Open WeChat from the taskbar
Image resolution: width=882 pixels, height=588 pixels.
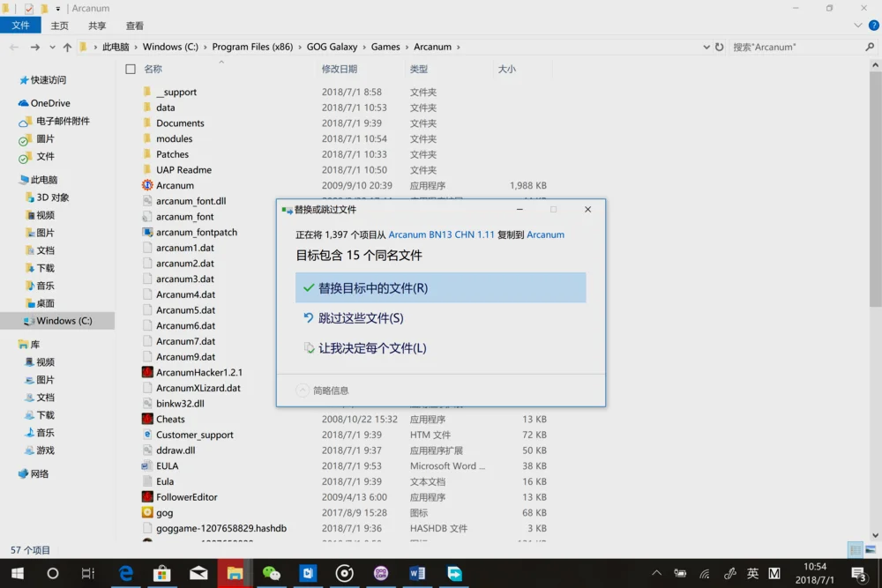point(271,573)
